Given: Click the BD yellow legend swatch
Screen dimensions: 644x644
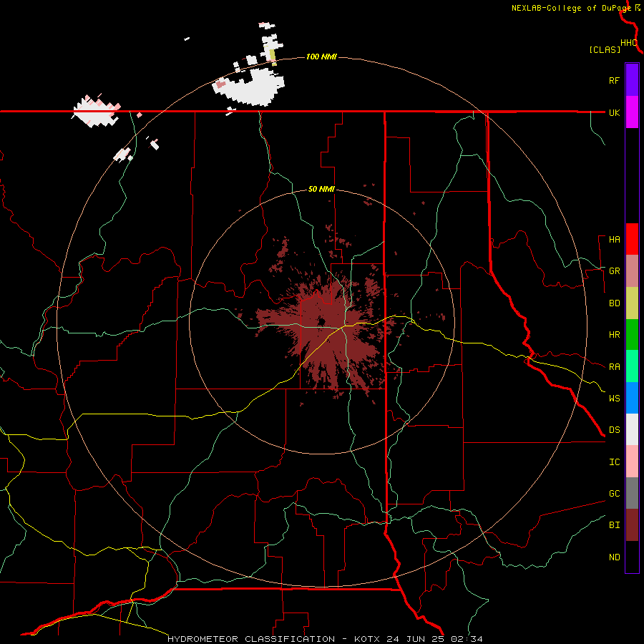Looking at the screenshot, I should [632, 303].
